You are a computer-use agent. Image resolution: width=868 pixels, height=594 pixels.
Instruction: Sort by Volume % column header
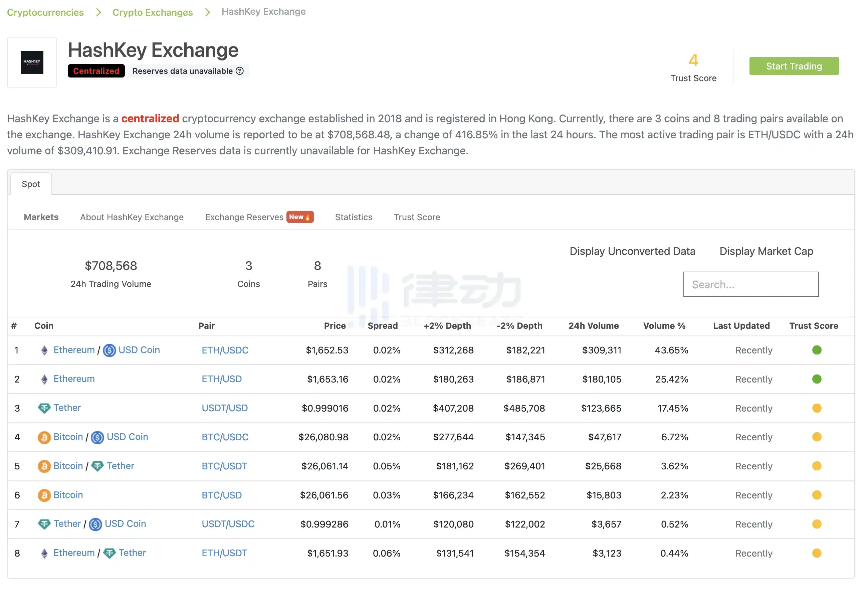pos(664,326)
